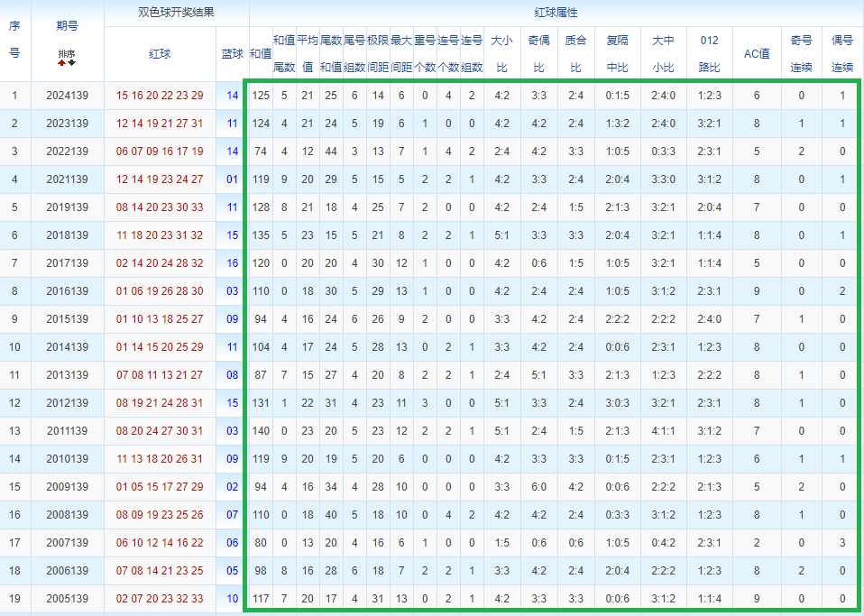Click the 质合比 column header
This screenshot has height=616, width=864.
click(575, 54)
